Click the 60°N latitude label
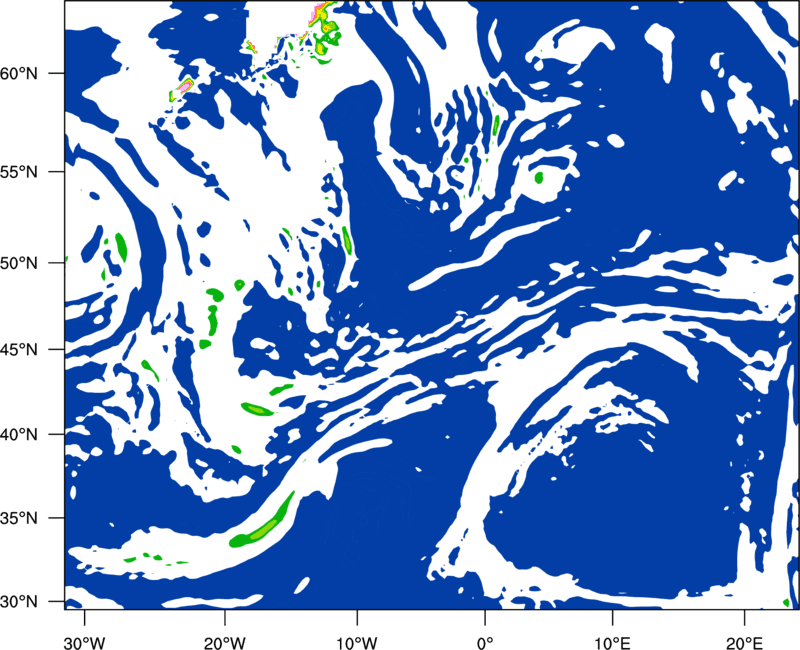 click(x=19, y=73)
